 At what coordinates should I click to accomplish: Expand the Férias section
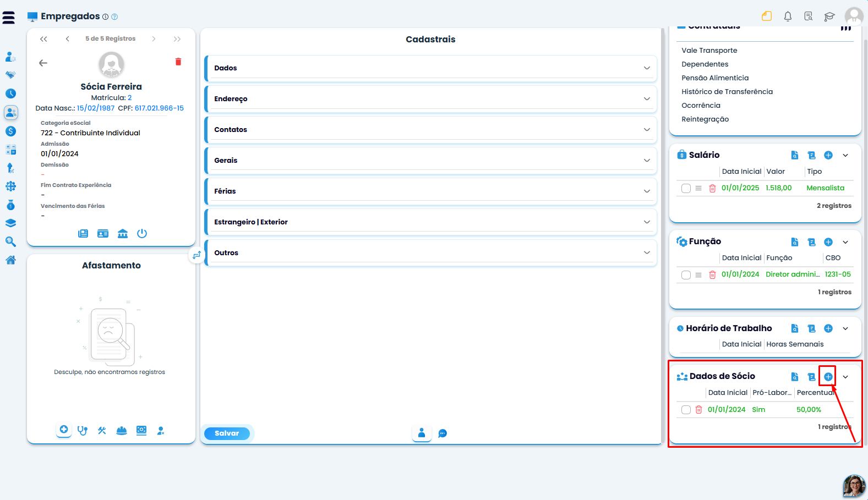click(x=430, y=191)
